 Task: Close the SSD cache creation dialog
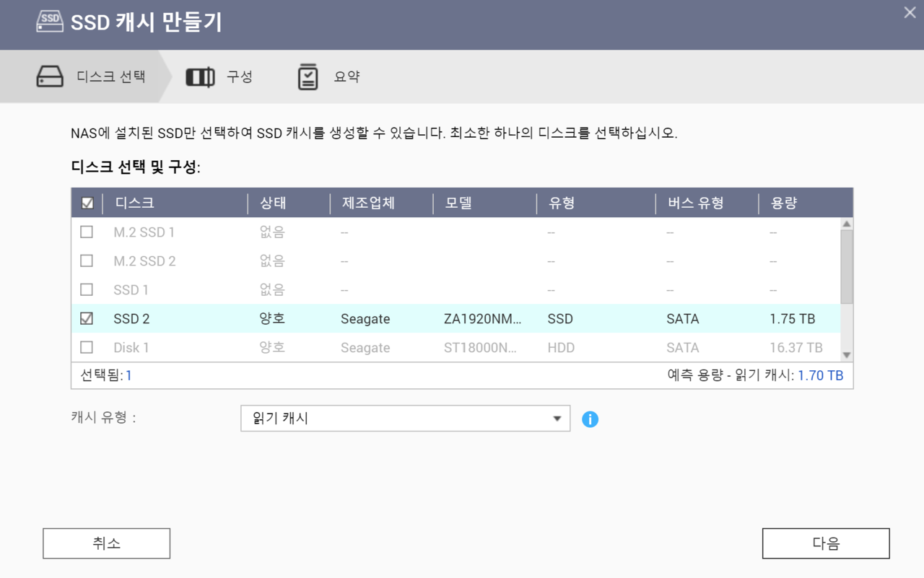910,13
